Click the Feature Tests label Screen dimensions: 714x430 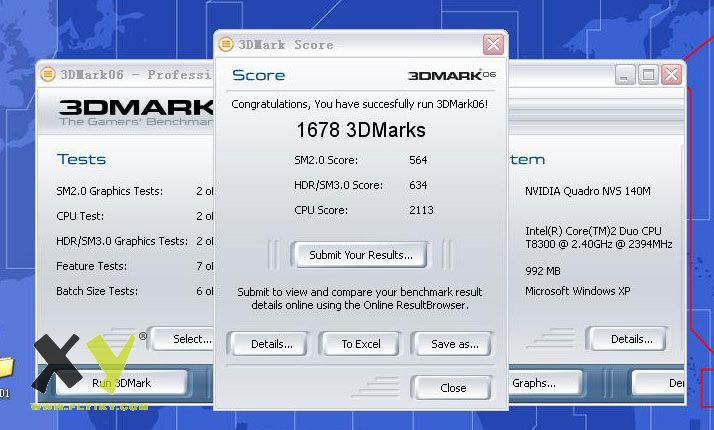[91, 266]
